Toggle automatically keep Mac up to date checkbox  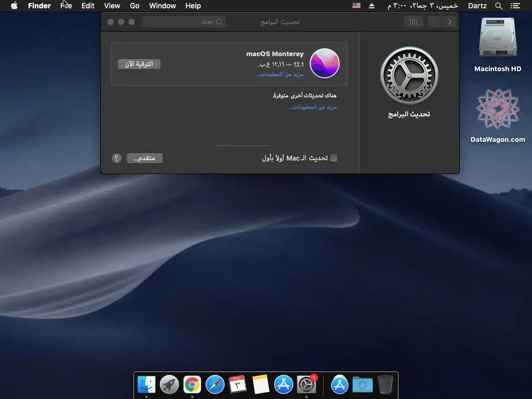pos(334,158)
